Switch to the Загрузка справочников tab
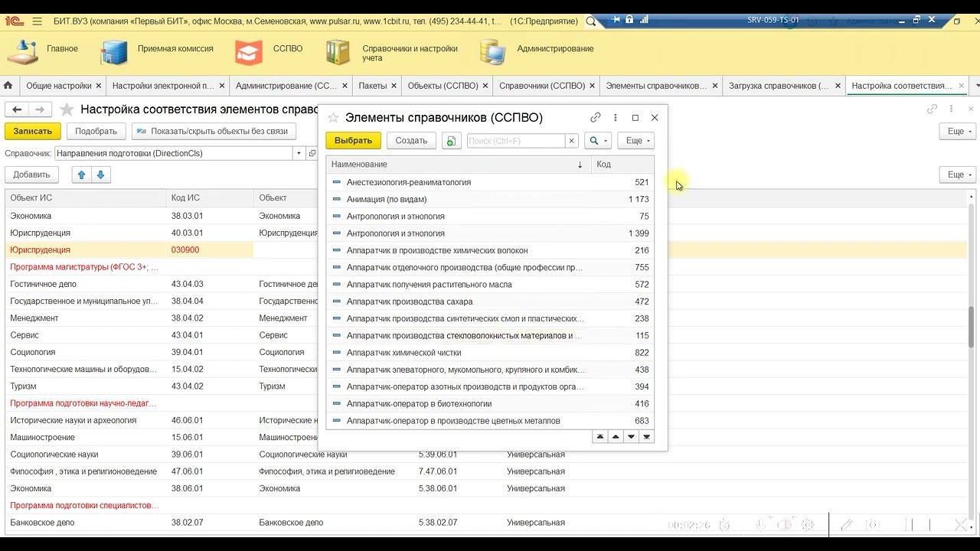This screenshot has width=980, height=551. 779,86
